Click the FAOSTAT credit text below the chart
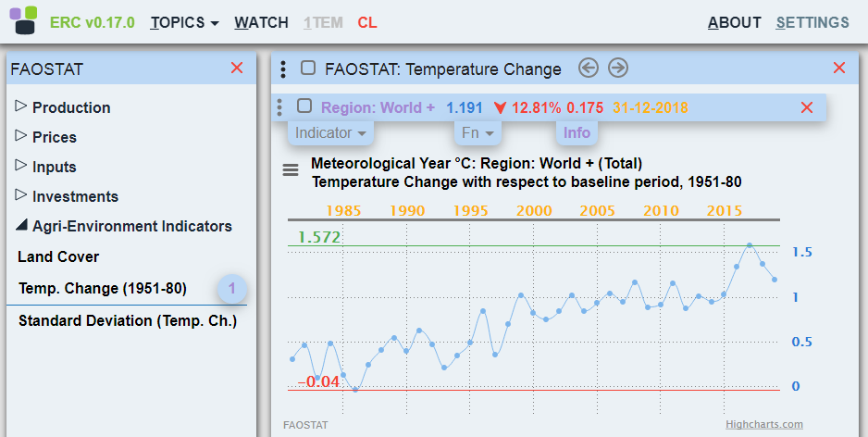The image size is (868, 437). [x=305, y=425]
